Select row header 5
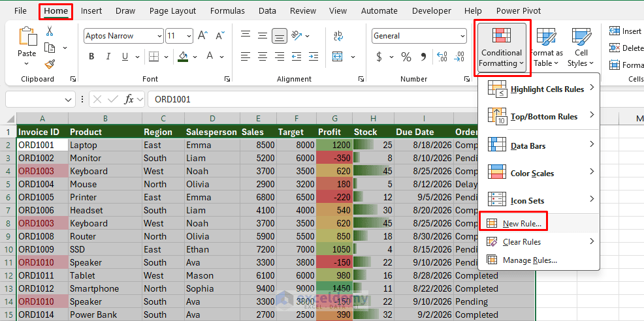This screenshot has width=644, height=321. coord(8,184)
